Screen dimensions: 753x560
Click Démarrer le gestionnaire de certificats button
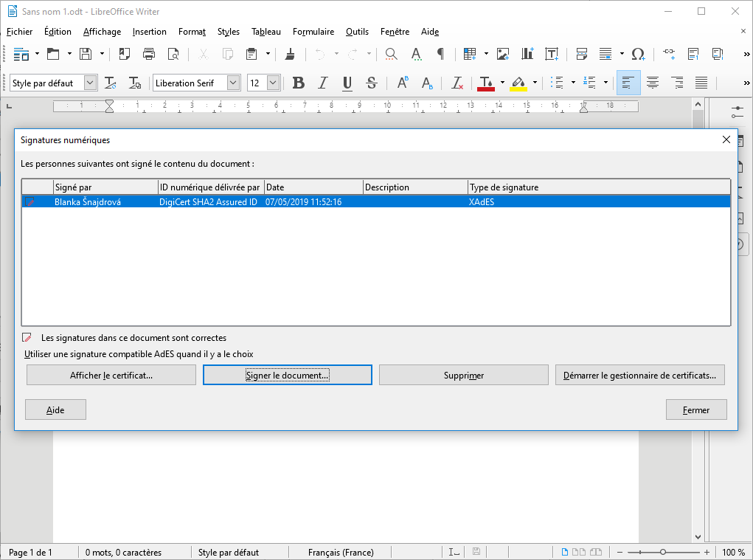639,375
